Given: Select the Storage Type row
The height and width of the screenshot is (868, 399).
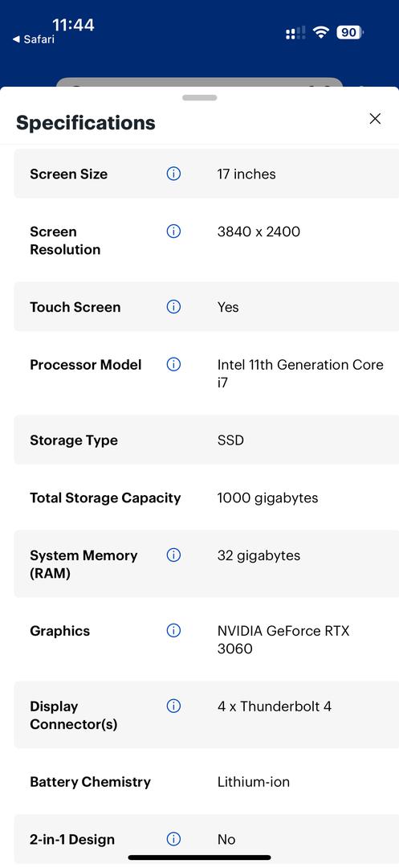Looking at the screenshot, I should coord(206,440).
